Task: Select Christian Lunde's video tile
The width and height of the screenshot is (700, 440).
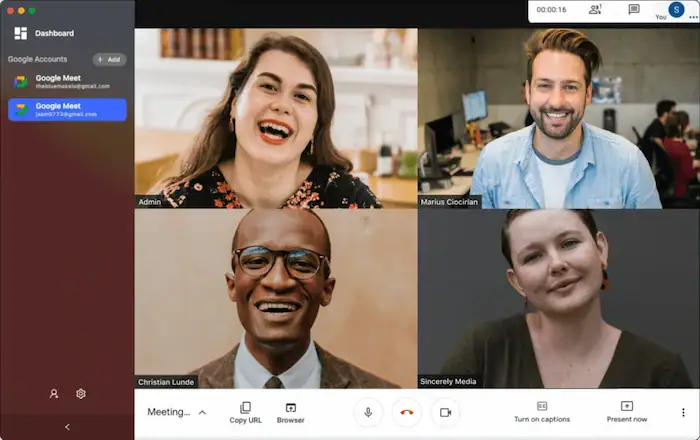Action: [x=276, y=298]
